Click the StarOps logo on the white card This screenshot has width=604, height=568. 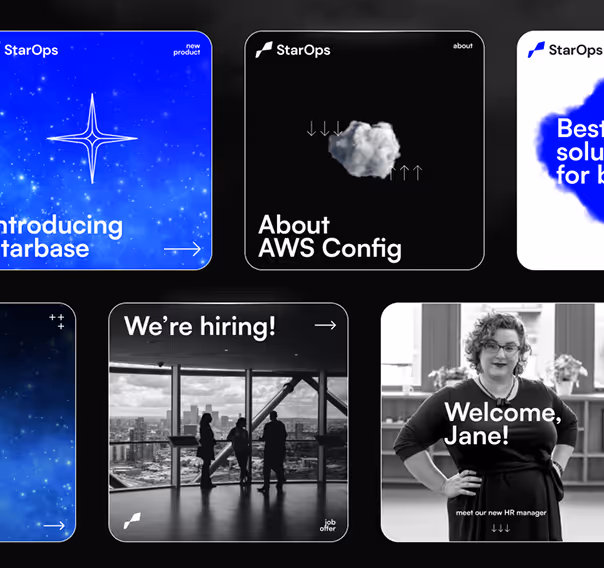(564, 50)
